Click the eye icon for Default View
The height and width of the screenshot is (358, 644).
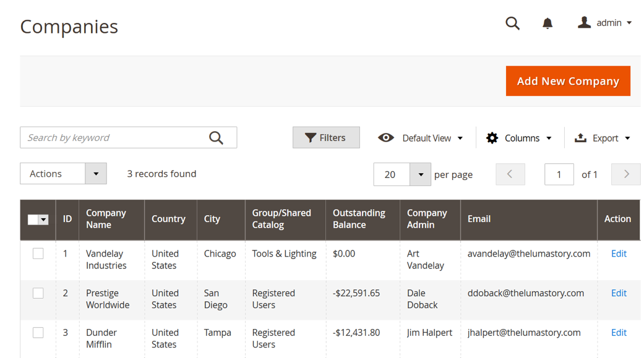386,138
